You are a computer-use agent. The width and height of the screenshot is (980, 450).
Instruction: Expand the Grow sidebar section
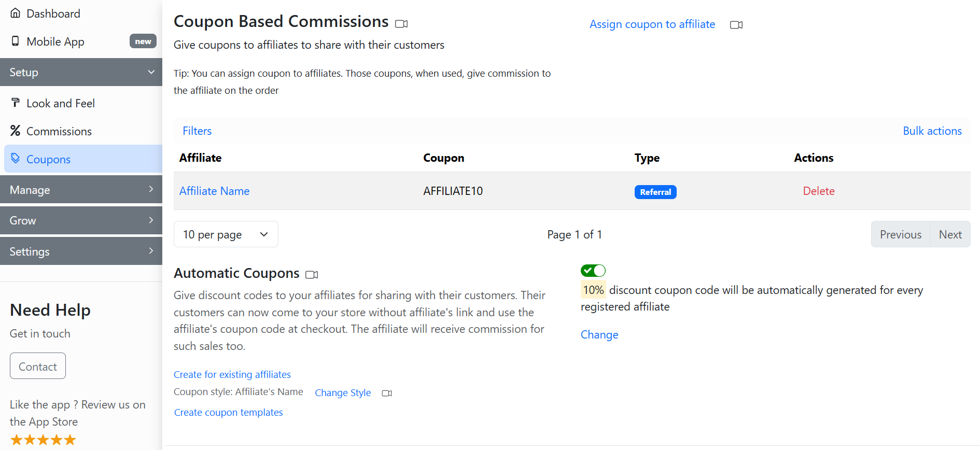(x=81, y=220)
